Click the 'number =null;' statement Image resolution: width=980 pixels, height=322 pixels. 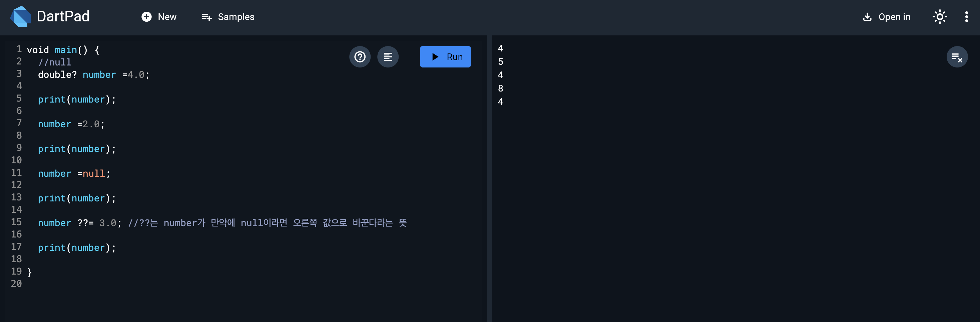(74, 174)
